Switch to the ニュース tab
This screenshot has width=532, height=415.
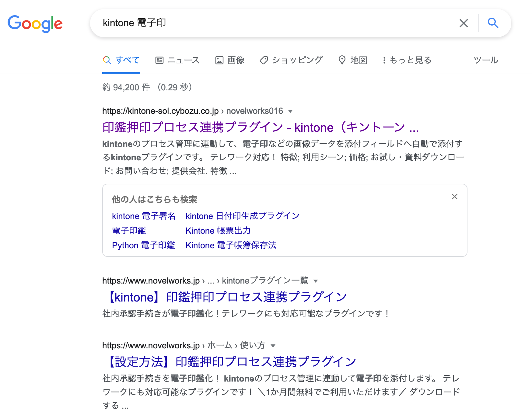(177, 60)
